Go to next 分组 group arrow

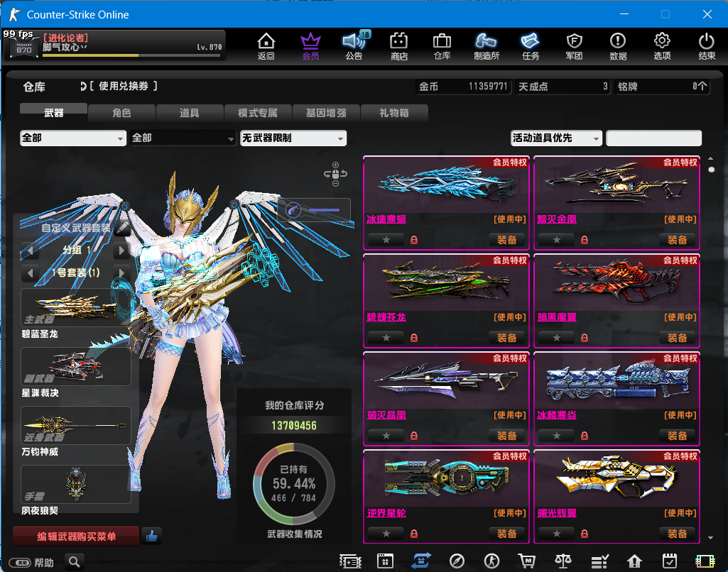(x=121, y=251)
